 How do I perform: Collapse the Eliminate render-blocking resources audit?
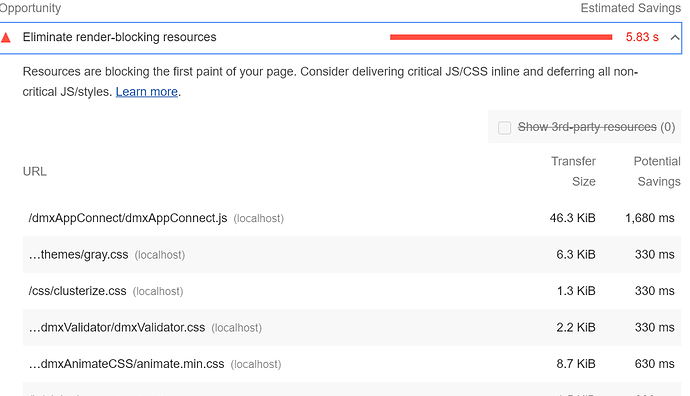click(675, 37)
